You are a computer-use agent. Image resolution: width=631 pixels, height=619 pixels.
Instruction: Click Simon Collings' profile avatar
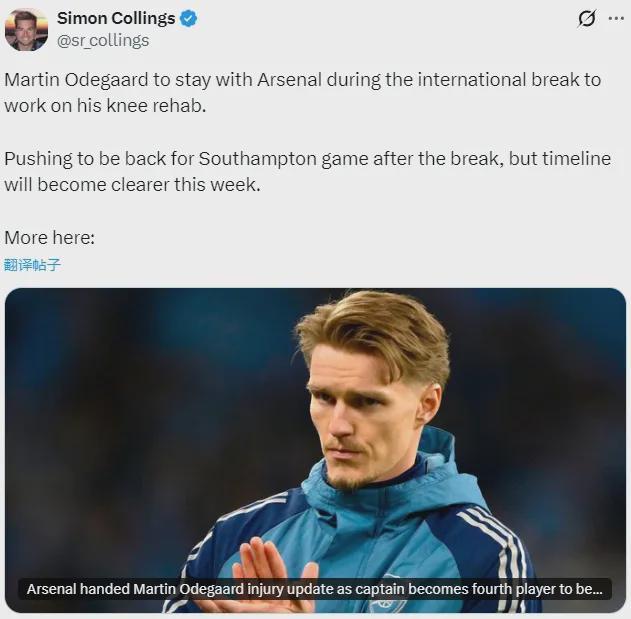click(x=26, y=29)
